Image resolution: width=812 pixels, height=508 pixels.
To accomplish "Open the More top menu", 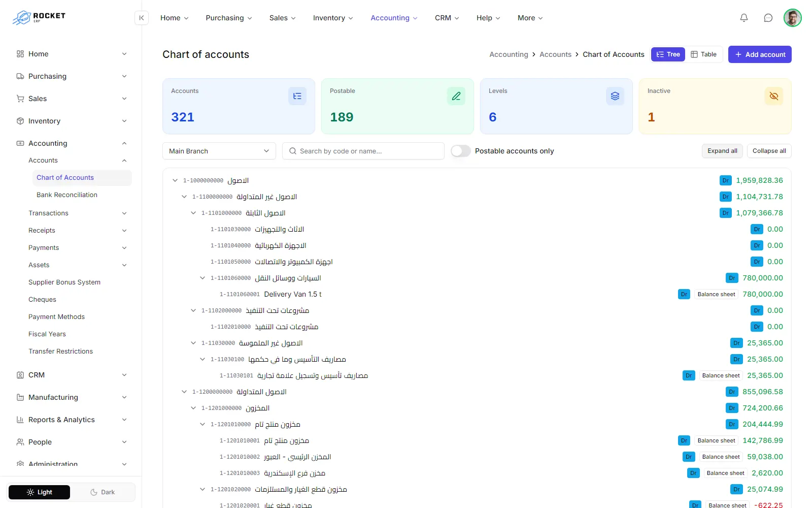I will pyautogui.click(x=530, y=18).
